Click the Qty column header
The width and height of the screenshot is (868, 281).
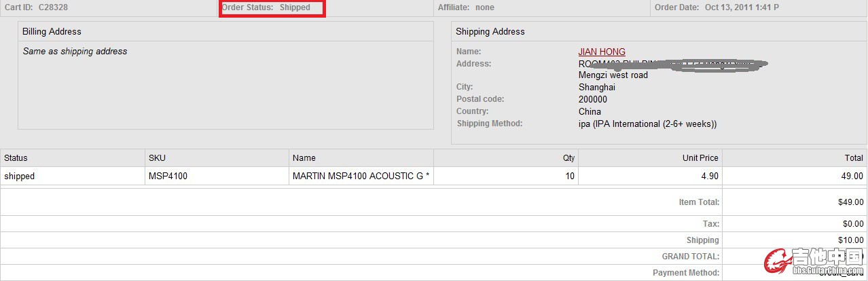(x=568, y=158)
